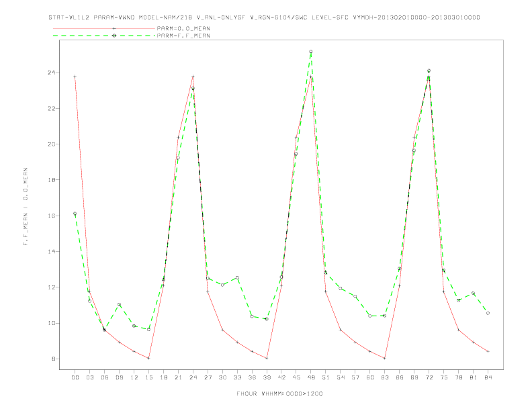Image resolution: width=532 pixels, height=411 pixels.
Task: Click green forecast circle marker at hour 33
Action: [x=237, y=278]
